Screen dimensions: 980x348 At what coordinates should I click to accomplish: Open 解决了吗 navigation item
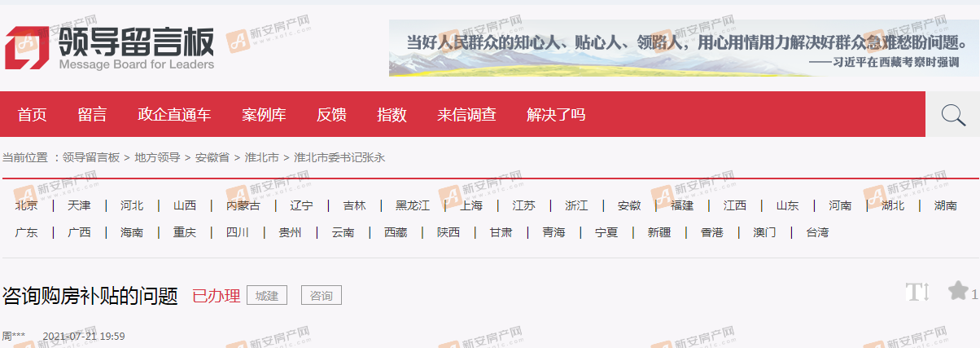click(x=556, y=115)
